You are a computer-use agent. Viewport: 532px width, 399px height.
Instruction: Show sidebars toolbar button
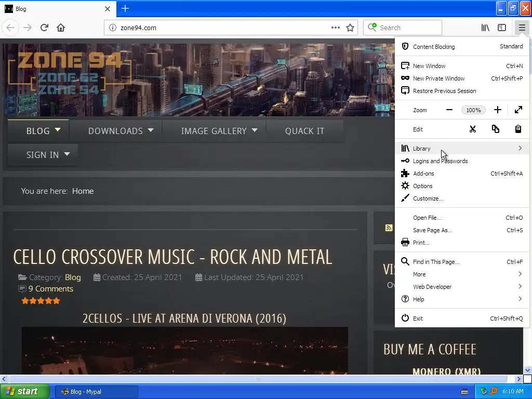[502, 28]
